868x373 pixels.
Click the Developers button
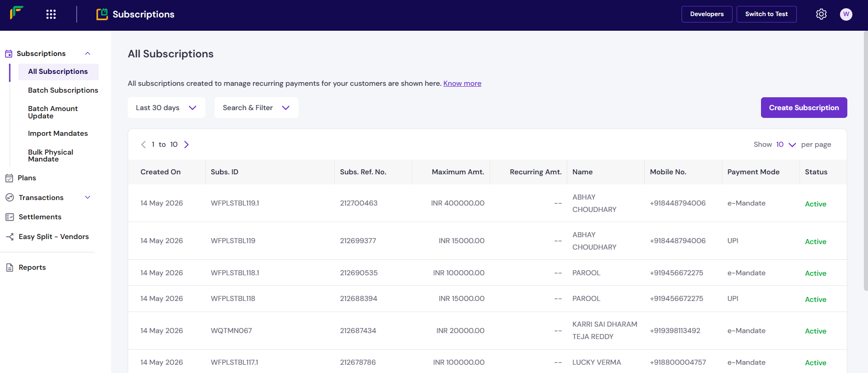coord(707,14)
